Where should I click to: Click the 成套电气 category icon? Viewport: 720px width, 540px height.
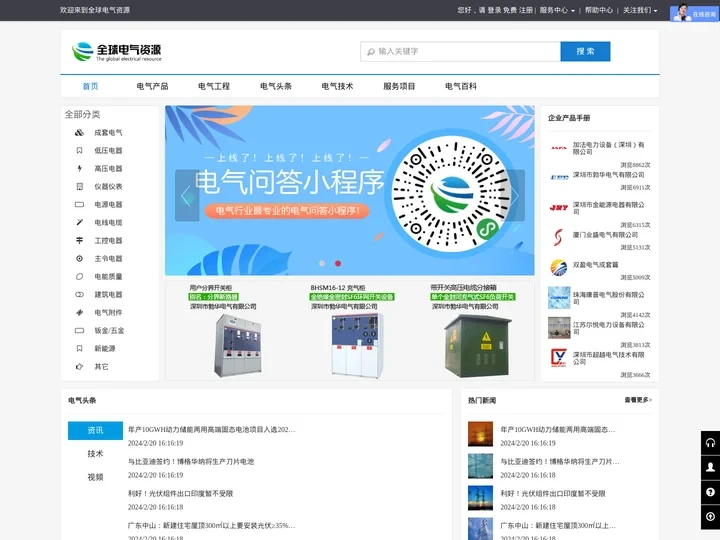(79, 133)
